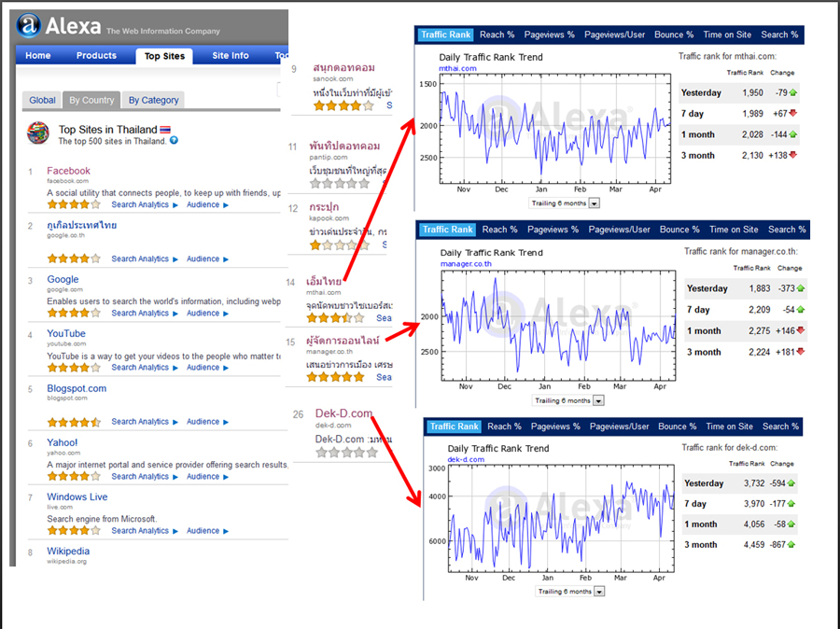Click the green arrow for mthai.com Yesterday

point(792,92)
